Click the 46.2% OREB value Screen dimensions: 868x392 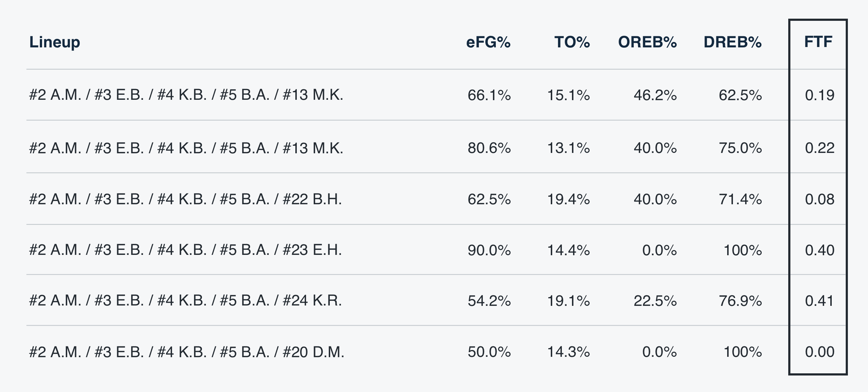[x=655, y=95]
